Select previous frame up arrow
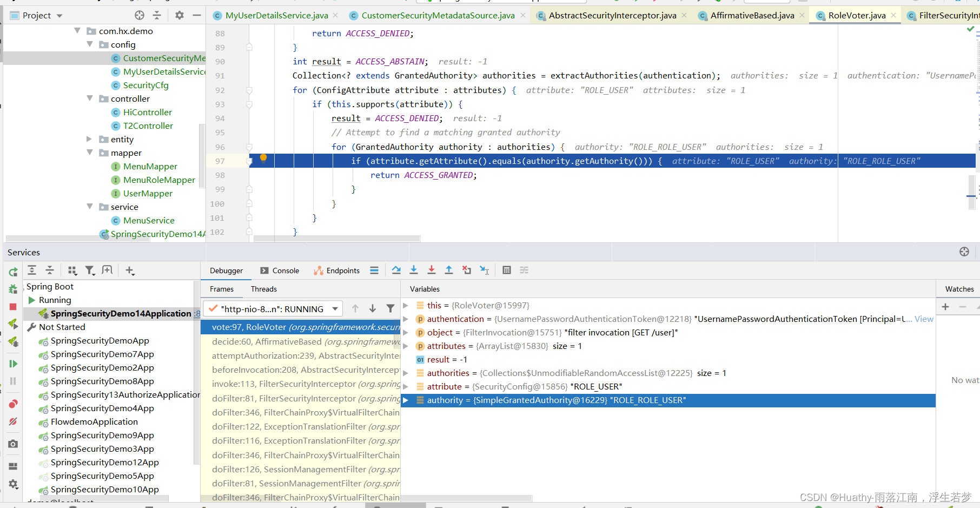This screenshot has width=980, height=508. pos(355,308)
